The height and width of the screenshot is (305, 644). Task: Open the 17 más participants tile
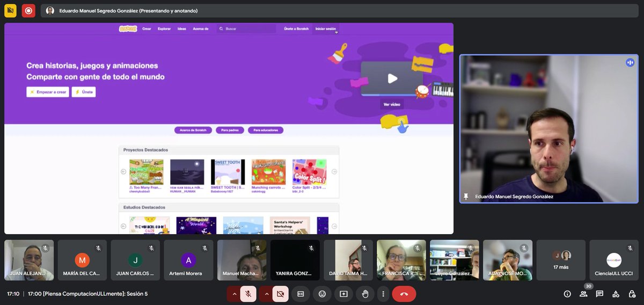pyautogui.click(x=560, y=260)
